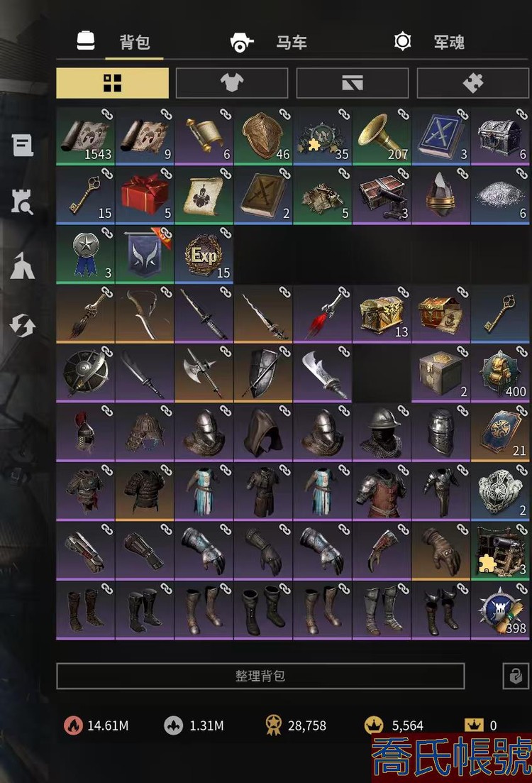Switch to the 军魂 tab

pyautogui.click(x=429, y=42)
